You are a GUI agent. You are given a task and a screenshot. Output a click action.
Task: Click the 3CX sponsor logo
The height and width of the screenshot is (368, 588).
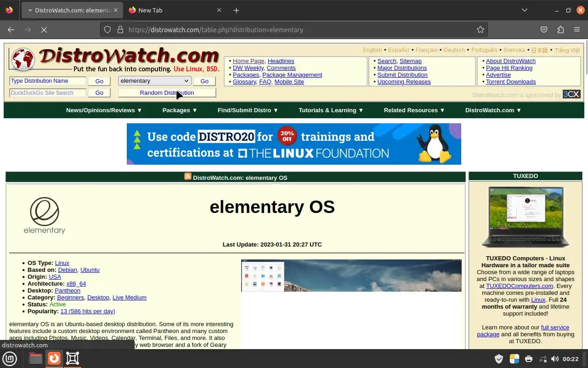571,94
